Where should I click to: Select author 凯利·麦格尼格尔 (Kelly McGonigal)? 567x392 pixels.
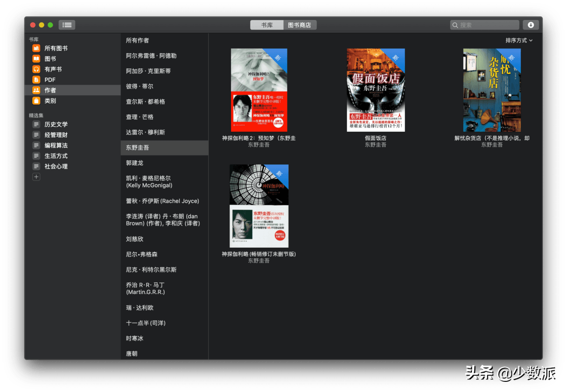165,182
